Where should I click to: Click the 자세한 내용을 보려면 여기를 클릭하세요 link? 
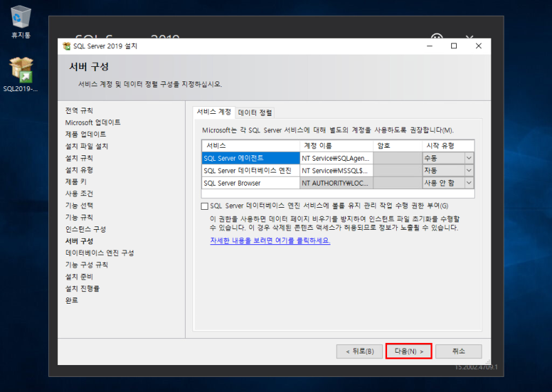pos(270,241)
